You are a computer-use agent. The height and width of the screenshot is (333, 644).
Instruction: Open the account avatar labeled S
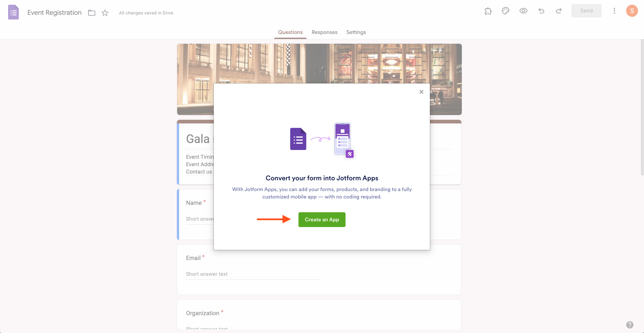[632, 11]
